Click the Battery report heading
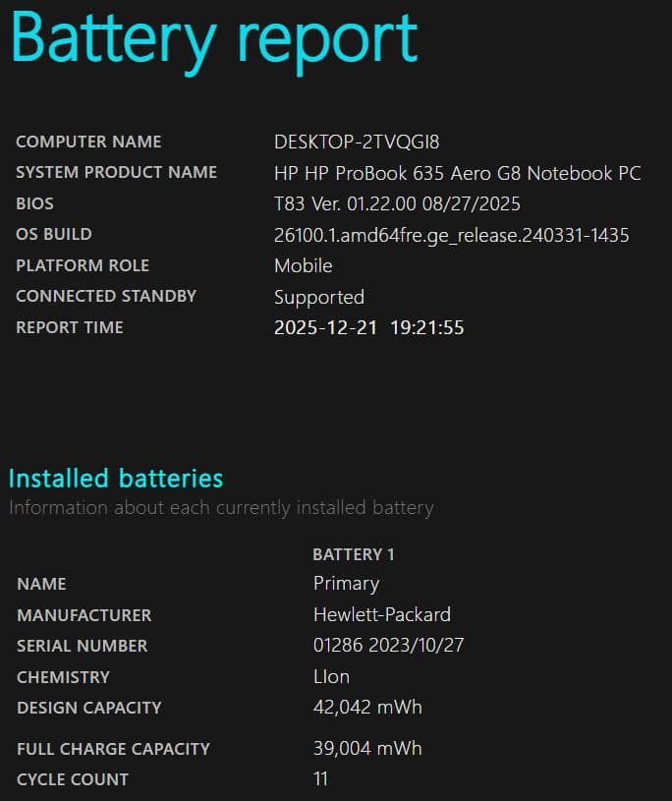This screenshot has height=801, width=672. tap(213, 39)
